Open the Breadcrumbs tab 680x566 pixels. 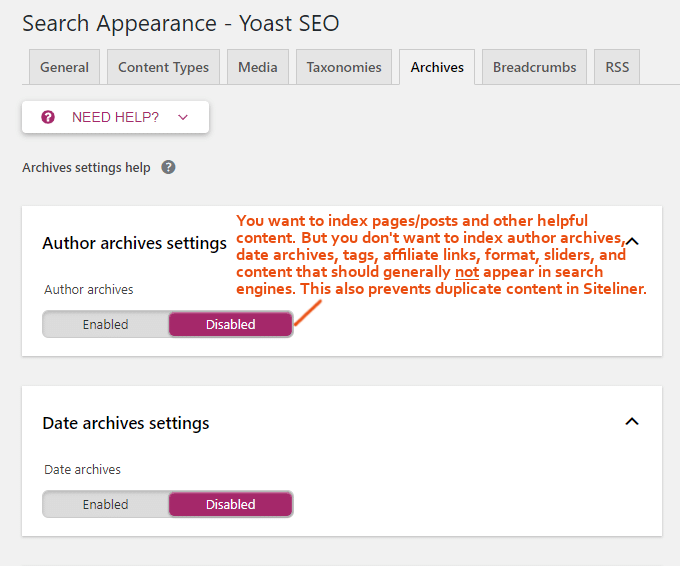[x=534, y=67]
